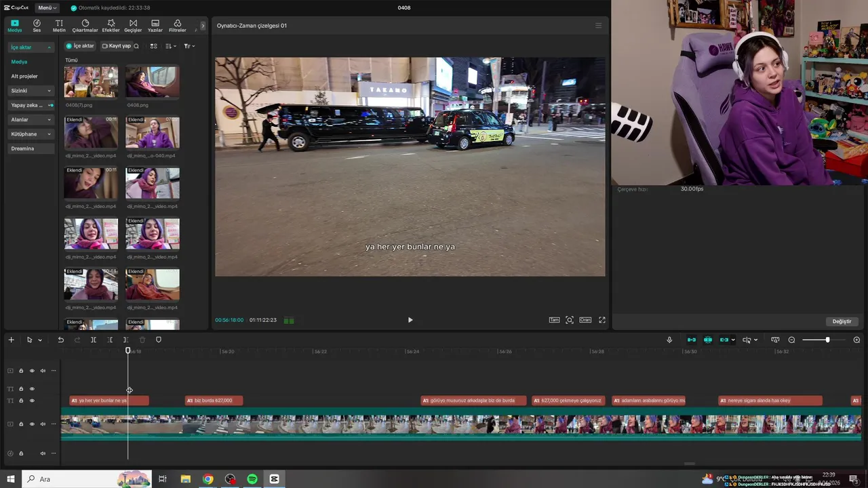868x488 pixels.
Task: Open the media filter dropdown
Action: point(189,46)
